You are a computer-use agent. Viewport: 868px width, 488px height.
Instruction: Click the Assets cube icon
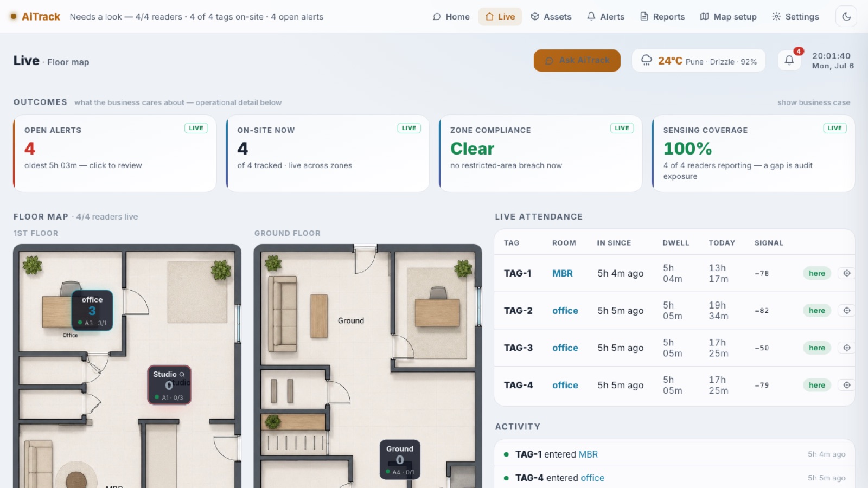click(535, 17)
